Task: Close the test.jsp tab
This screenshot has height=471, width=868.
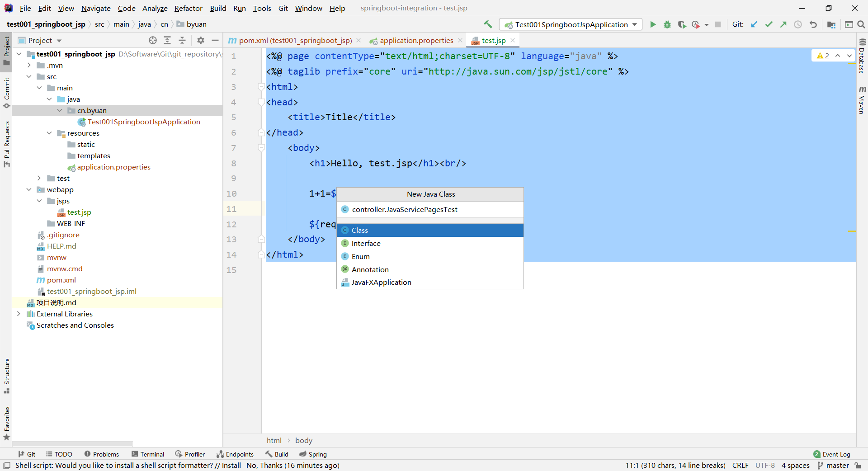Action: point(513,40)
